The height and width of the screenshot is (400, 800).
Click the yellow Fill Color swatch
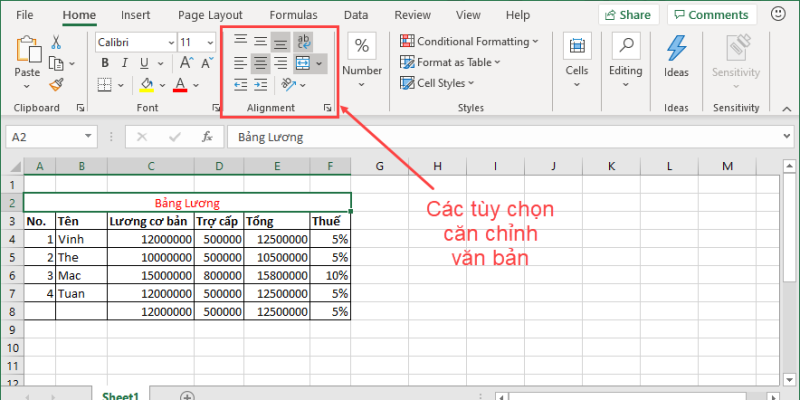146,85
